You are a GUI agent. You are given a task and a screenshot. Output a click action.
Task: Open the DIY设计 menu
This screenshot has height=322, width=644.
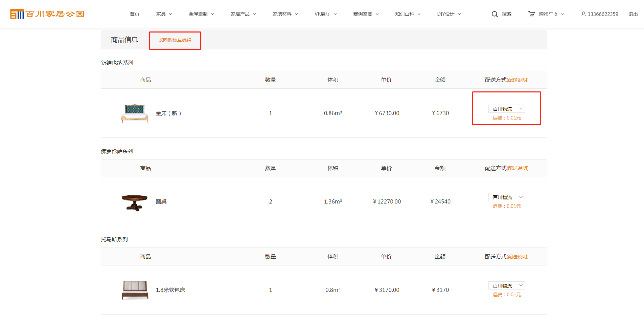pyautogui.click(x=449, y=14)
